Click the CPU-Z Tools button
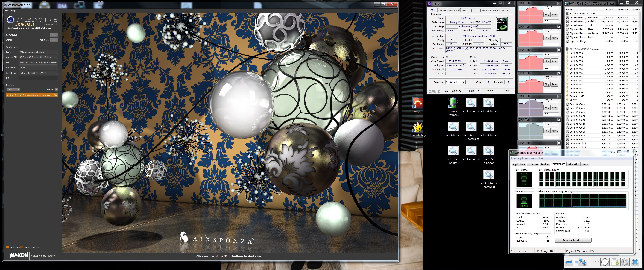644x270 pixels. (x=470, y=90)
